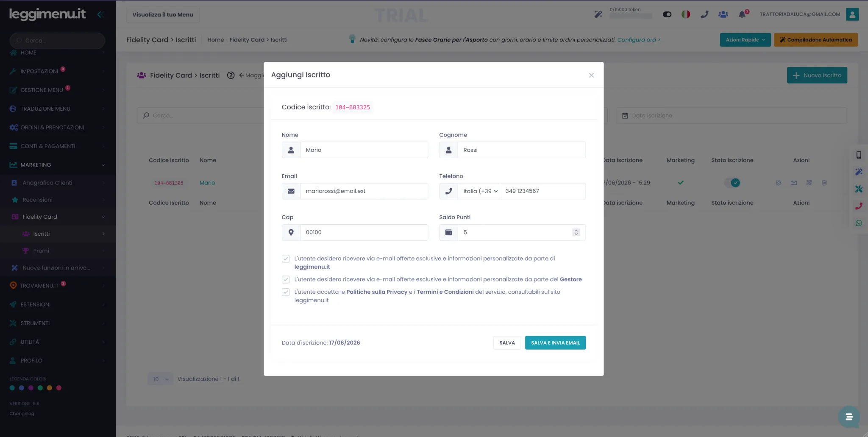Follow the Configura ora link

(638, 40)
